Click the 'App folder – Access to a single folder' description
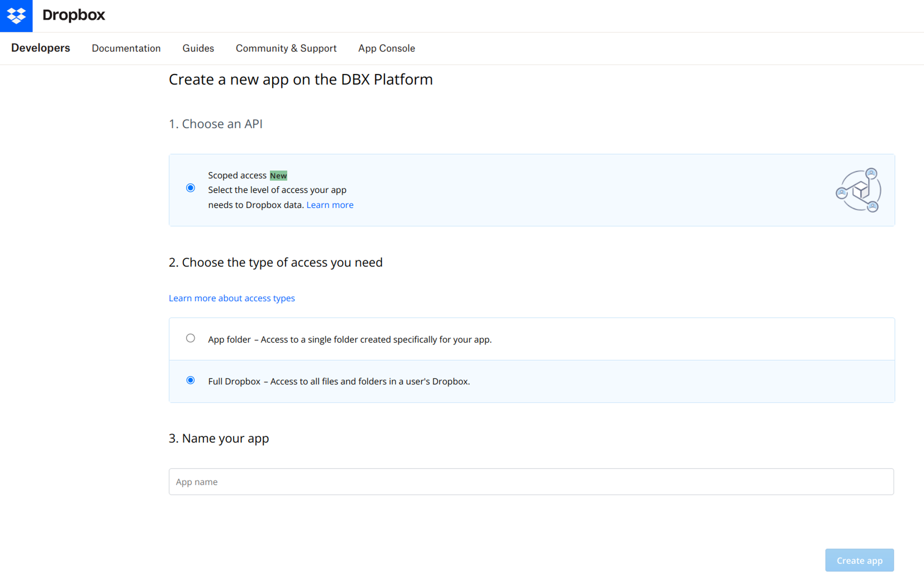924x574 pixels. tap(350, 340)
